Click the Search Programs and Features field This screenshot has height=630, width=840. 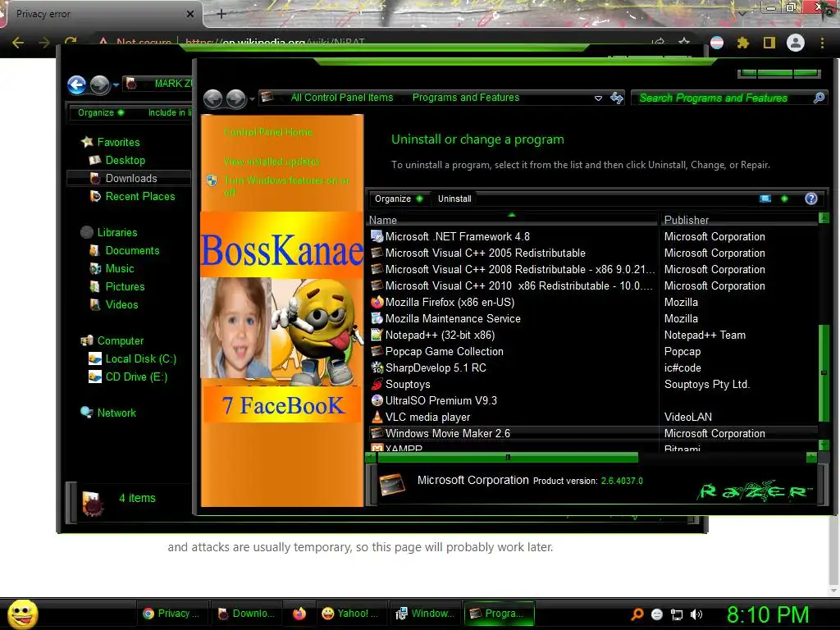(x=723, y=98)
